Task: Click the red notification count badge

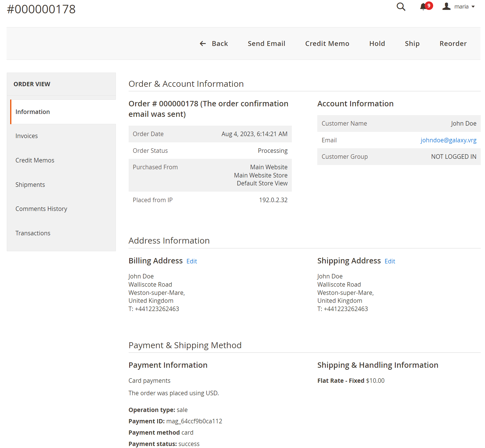Action: click(429, 5)
